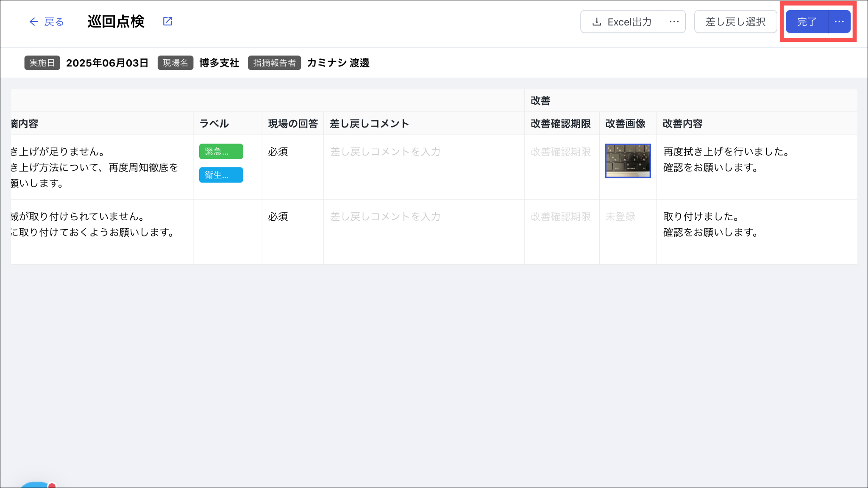Click the ラベル column header
Image resolution: width=868 pixels, height=488 pixels.
214,124
